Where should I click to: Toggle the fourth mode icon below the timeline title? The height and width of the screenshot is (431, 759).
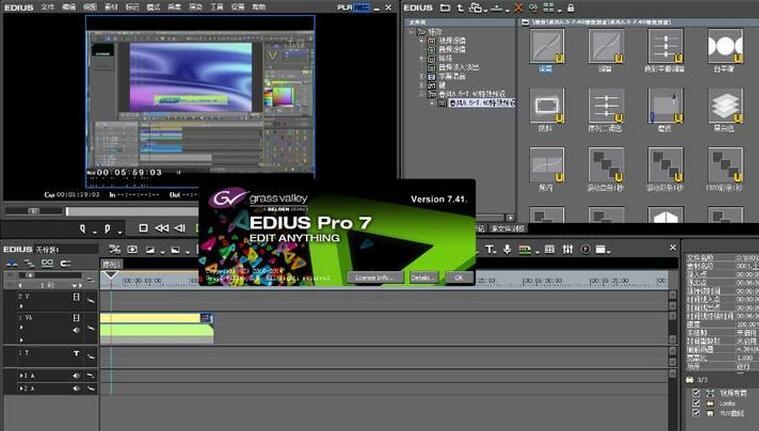[65, 263]
